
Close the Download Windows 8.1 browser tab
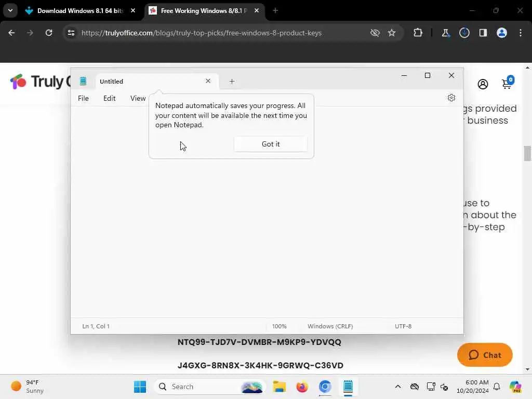tap(133, 11)
